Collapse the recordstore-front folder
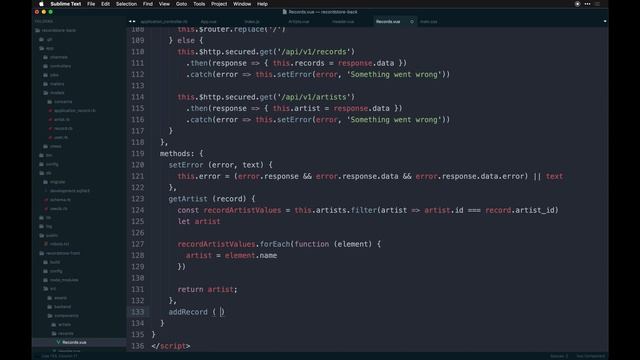Screen dimensions: 640x360 click(x=60, y=253)
